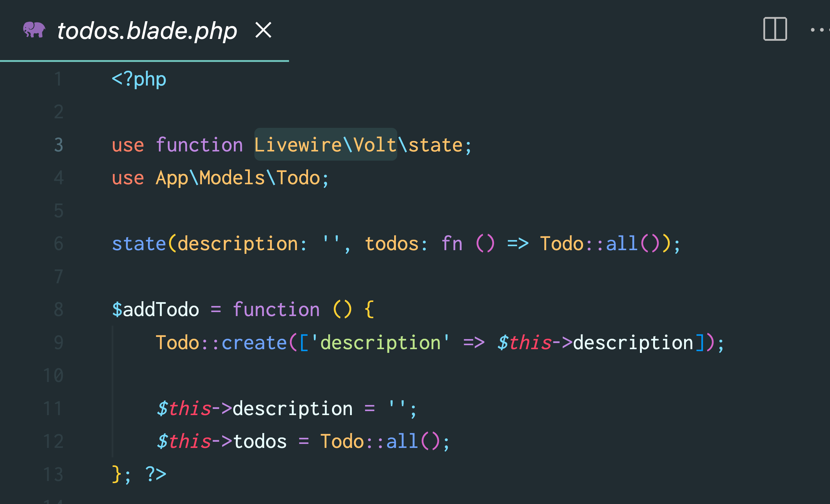Click the fn keyword on line 6
This screenshot has width=830, height=504.
tap(452, 244)
